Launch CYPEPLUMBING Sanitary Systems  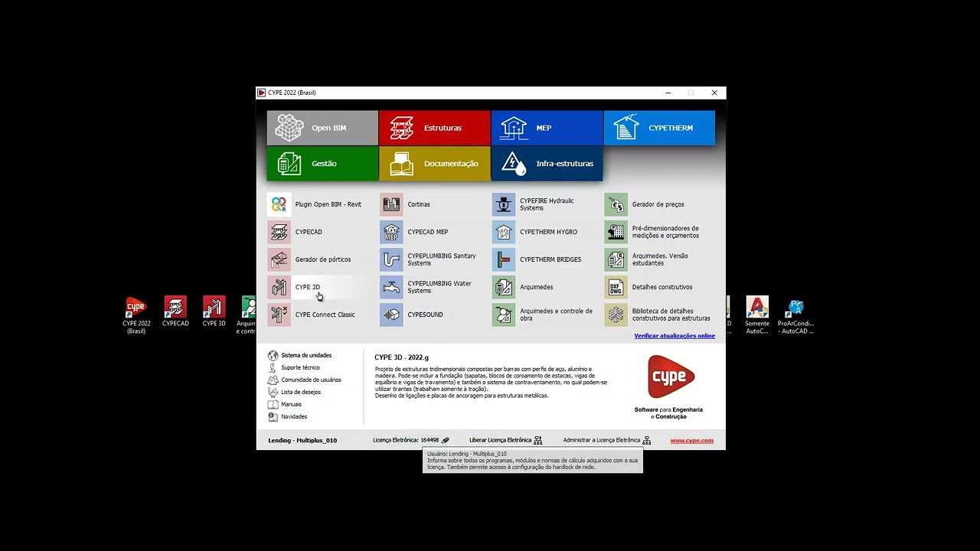tap(429, 259)
